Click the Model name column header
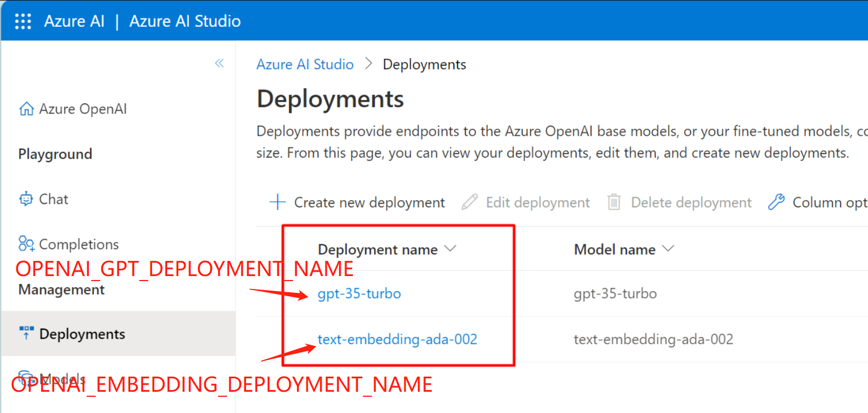The image size is (868, 413). point(615,249)
